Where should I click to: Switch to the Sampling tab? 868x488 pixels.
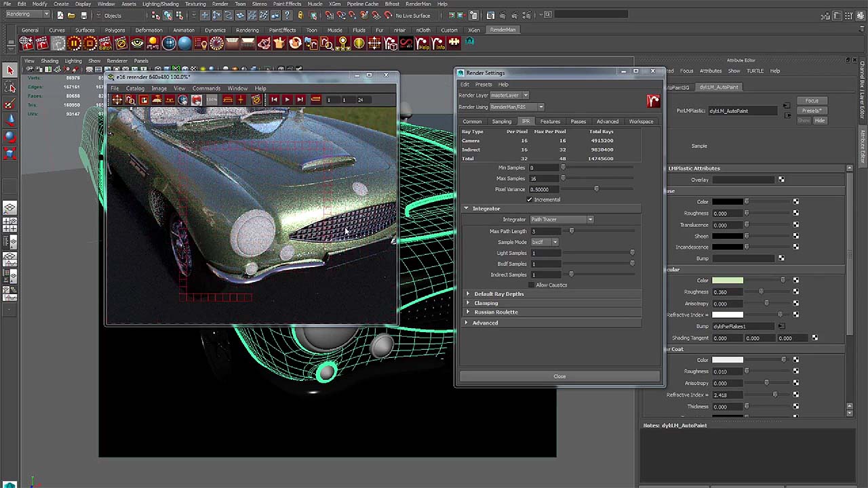click(x=502, y=122)
